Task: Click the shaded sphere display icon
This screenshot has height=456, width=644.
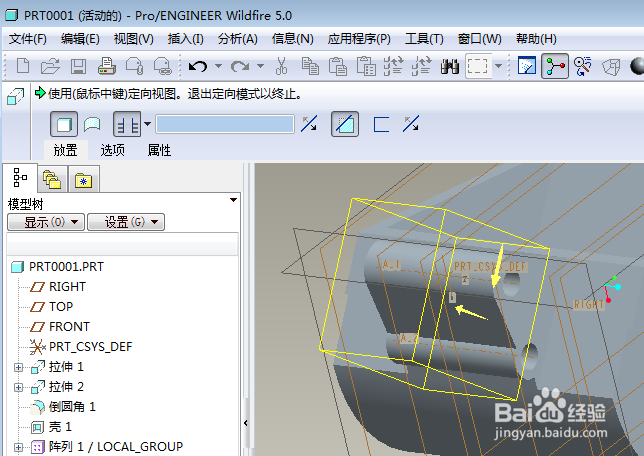Action: 637,66
